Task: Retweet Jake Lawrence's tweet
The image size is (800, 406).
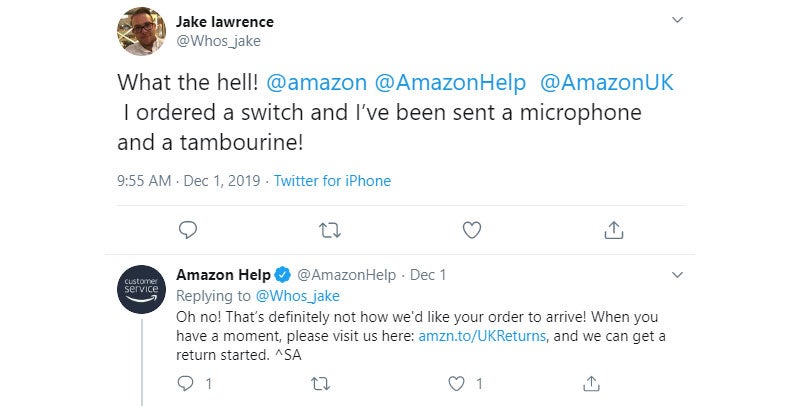Action: click(329, 230)
